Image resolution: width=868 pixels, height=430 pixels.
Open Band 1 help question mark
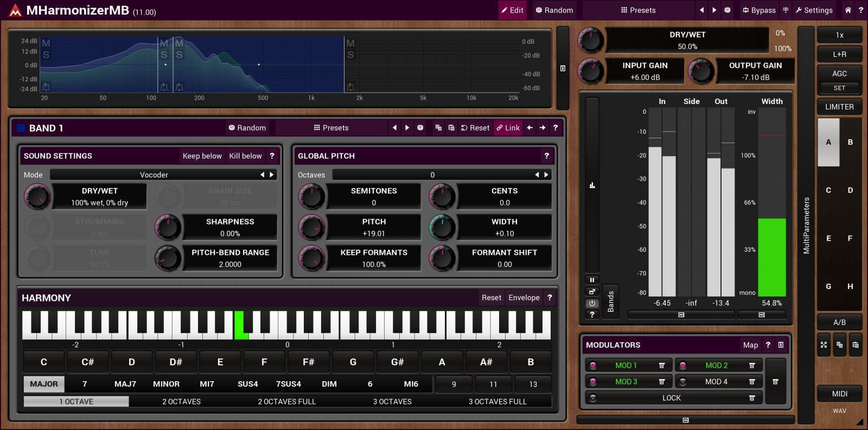tap(555, 128)
